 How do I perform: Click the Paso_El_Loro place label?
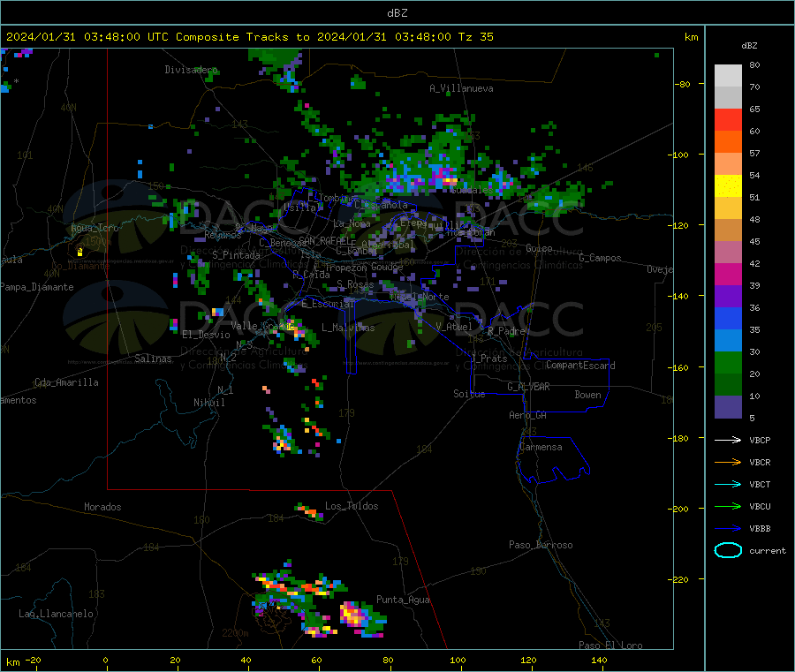(610, 646)
